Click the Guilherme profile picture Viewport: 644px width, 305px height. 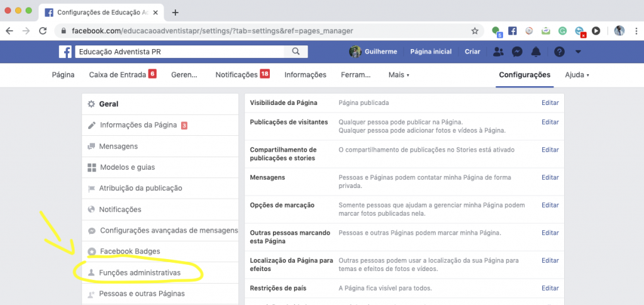355,52
